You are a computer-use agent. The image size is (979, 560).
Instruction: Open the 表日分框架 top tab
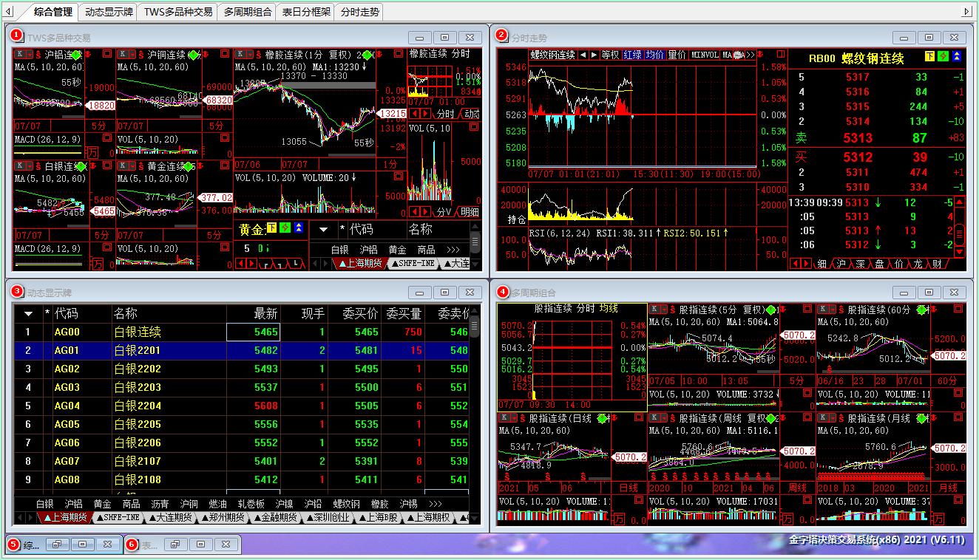tap(306, 12)
